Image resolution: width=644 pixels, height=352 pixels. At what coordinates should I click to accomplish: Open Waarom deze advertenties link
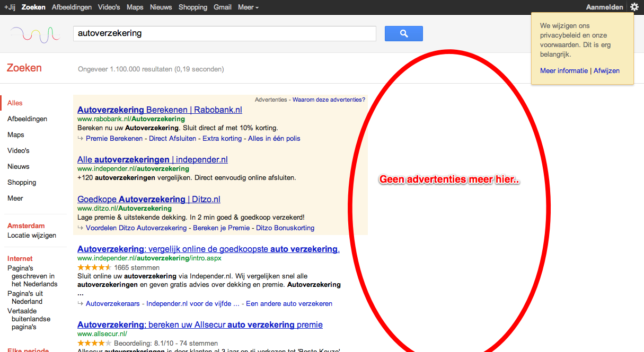coord(329,100)
